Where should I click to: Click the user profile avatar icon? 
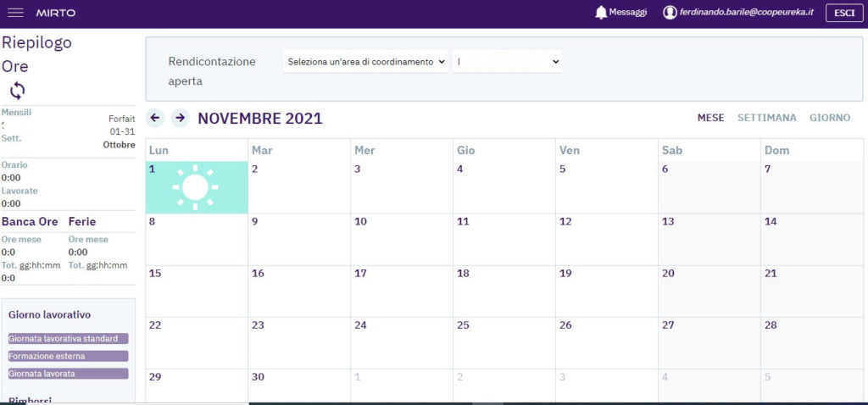(x=670, y=13)
